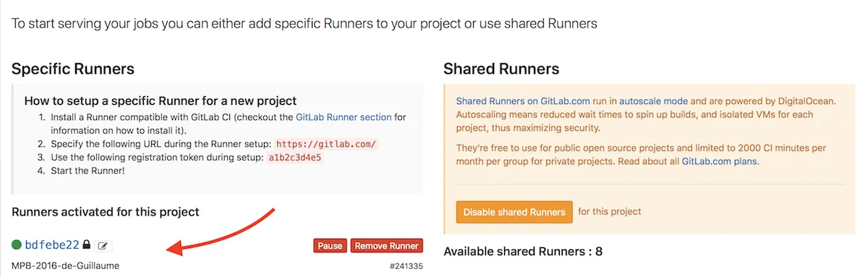Click the https://gitlab.com/ URL code text

coord(326,144)
